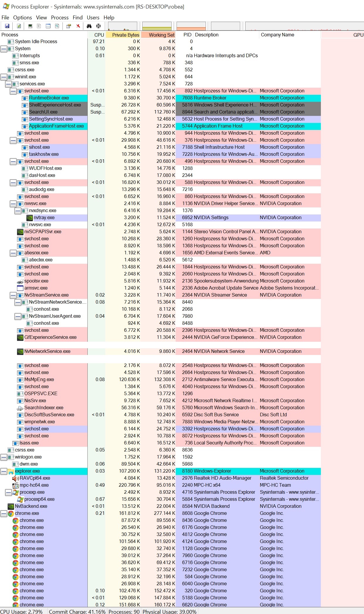Viewport: 364px width, 614px height.
Task: Open the Options menu
Action: point(23,18)
